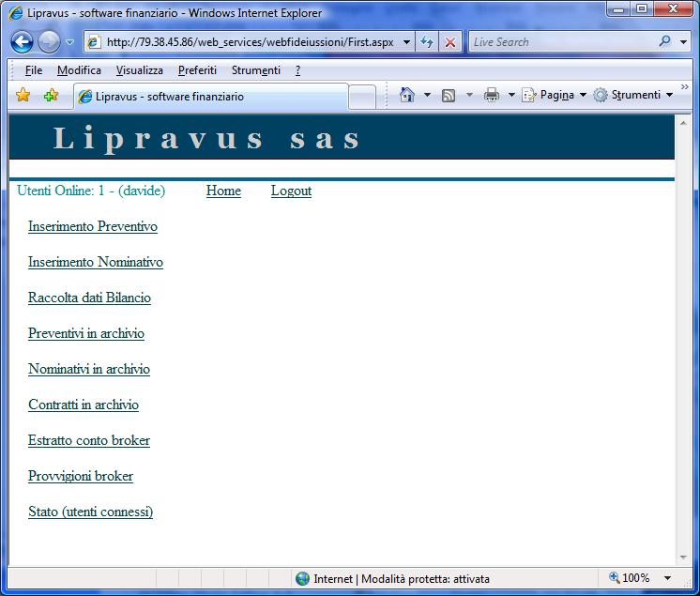Click the RSS feeds icon

click(449, 96)
